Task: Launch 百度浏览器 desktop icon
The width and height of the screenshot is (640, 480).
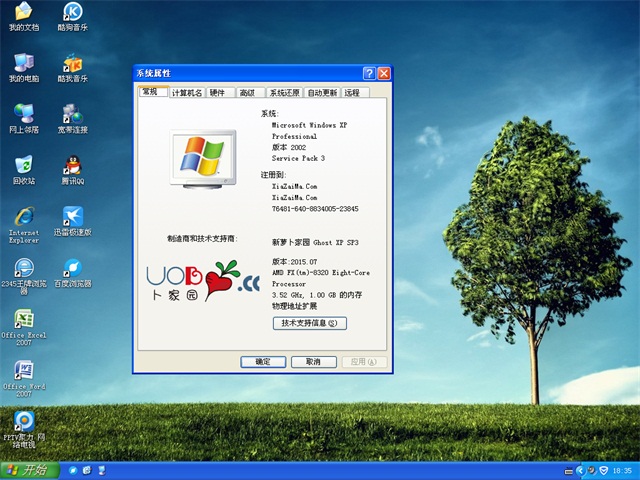Action: (x=72, y=268)
